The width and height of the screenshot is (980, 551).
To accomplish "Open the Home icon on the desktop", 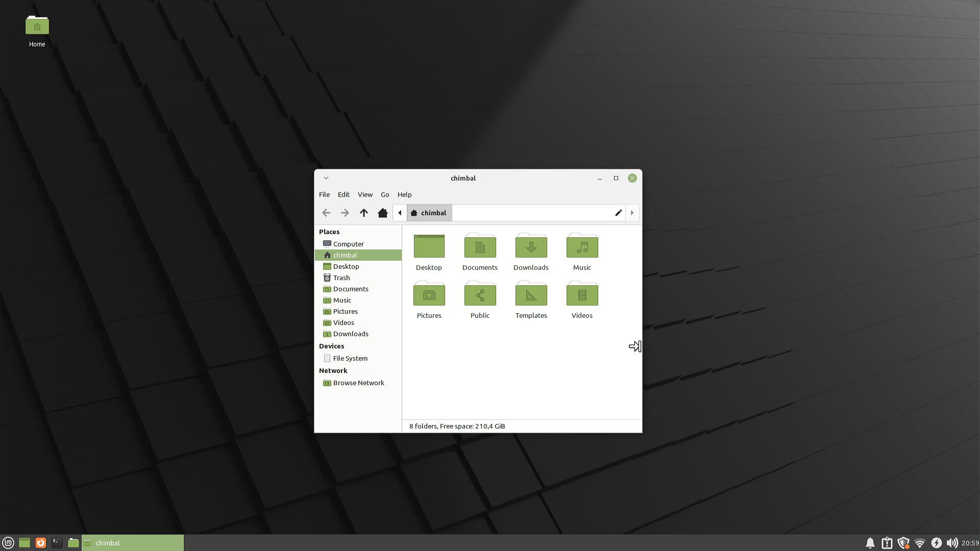I will [x=37, y=27].
